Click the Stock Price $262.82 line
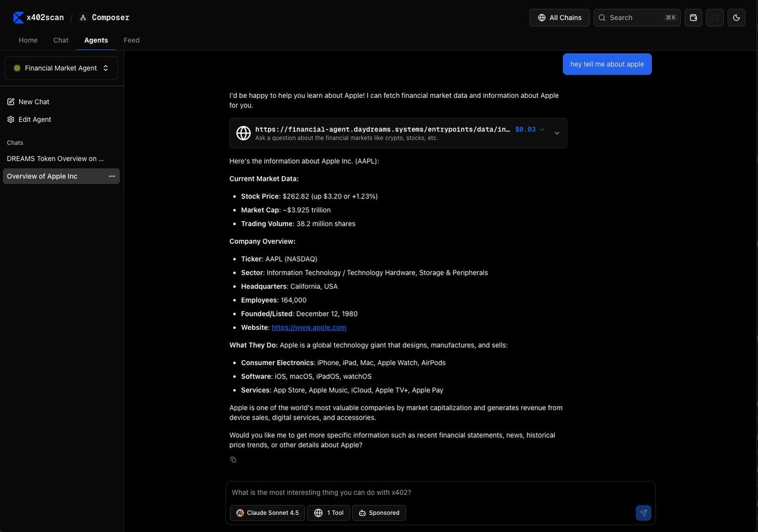 (310, 196)
